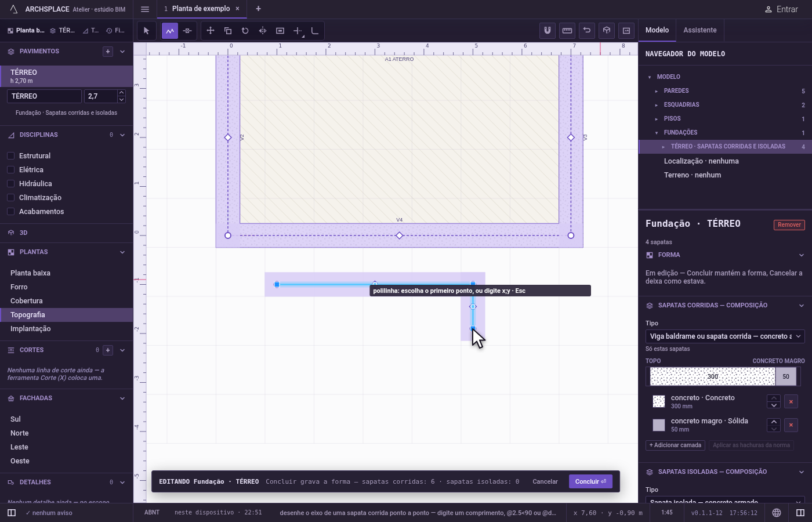Toggle the left sidebar panel icon in status bar

12,513
